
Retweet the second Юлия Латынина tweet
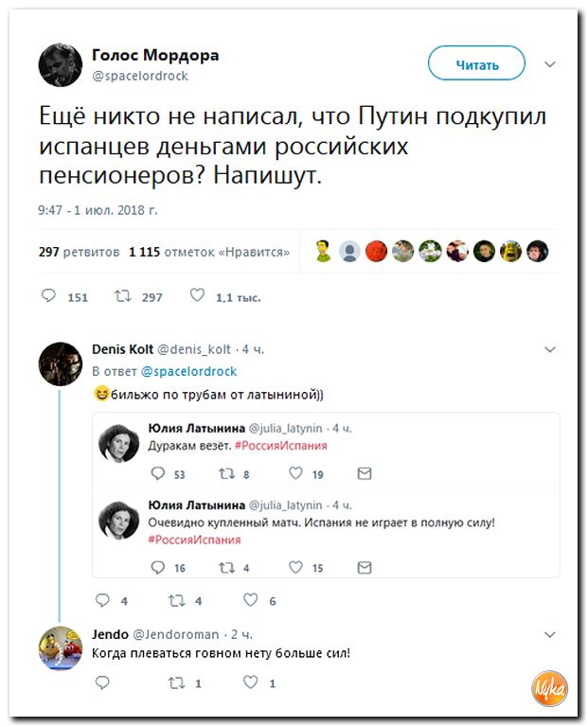[226, 567]
